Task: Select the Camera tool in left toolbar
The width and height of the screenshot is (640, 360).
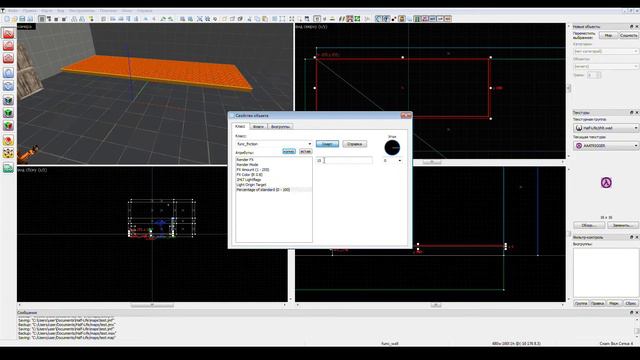Action: [8, 58]
